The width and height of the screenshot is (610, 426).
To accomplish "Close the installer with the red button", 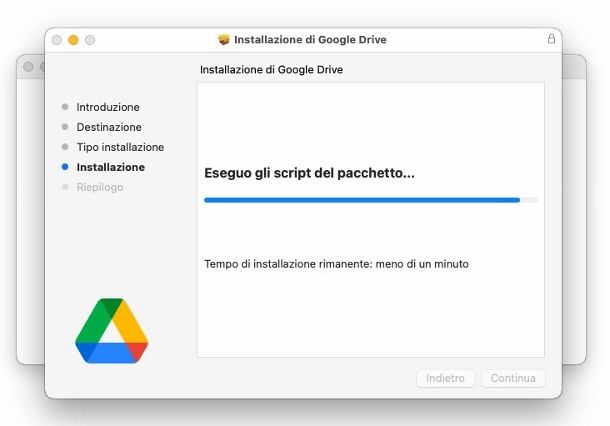I will pyautogui.click(x=56, y=40).
